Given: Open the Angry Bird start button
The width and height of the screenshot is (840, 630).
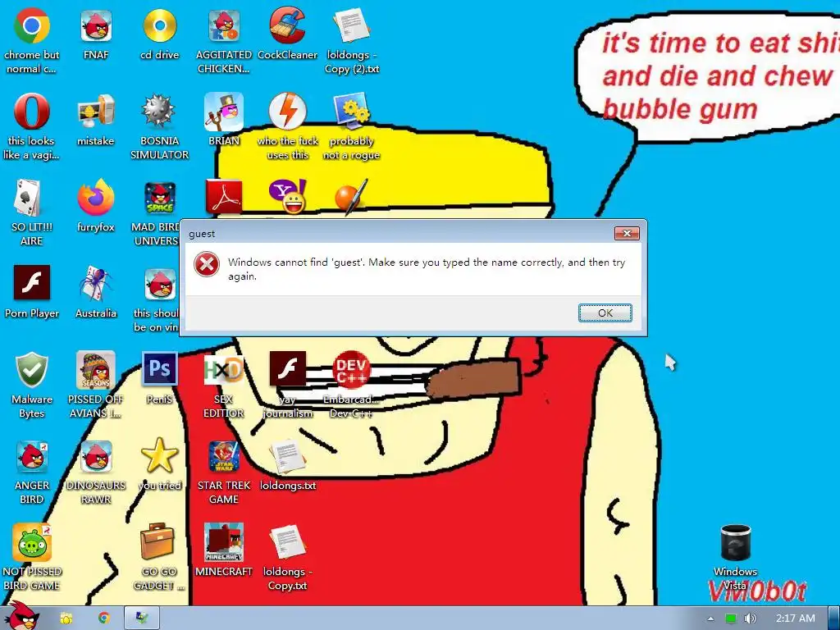Looking at the screenshot, I should [x=21, y=616].
